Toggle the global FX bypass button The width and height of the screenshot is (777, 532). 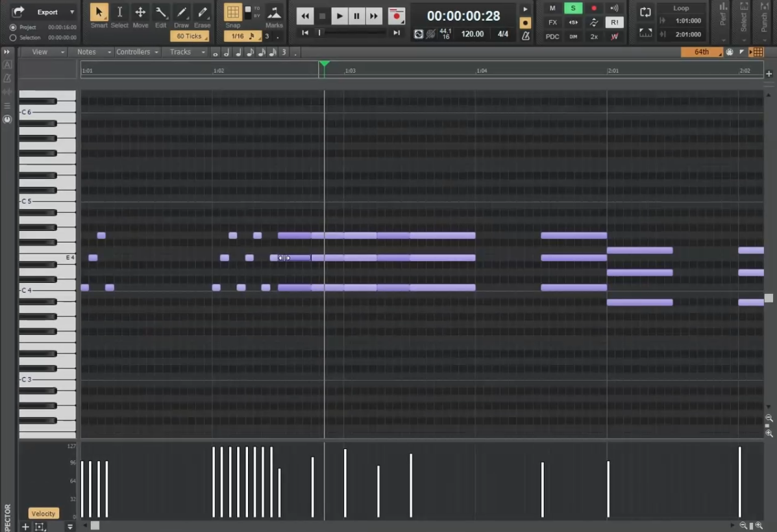pyautogui.click(x=552, y=22)
